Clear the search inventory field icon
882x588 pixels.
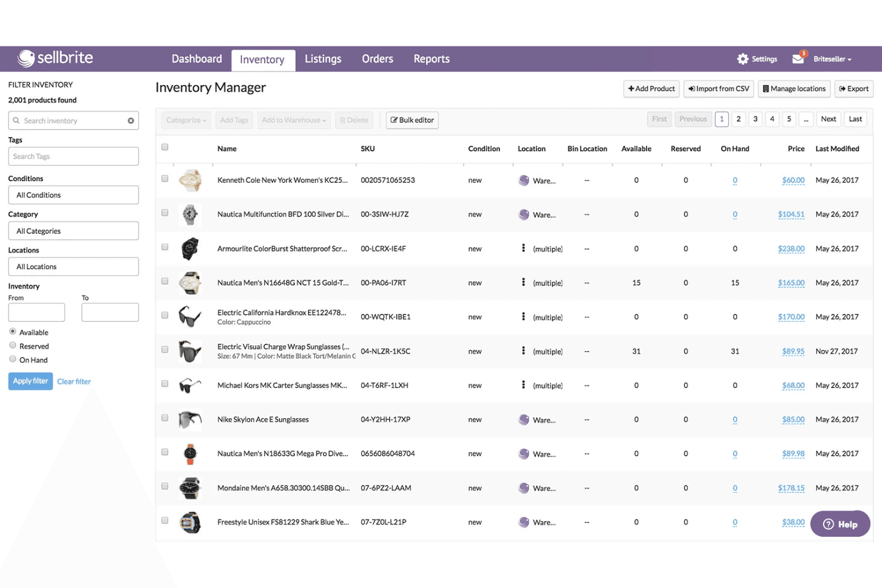[x=131, y=120]
